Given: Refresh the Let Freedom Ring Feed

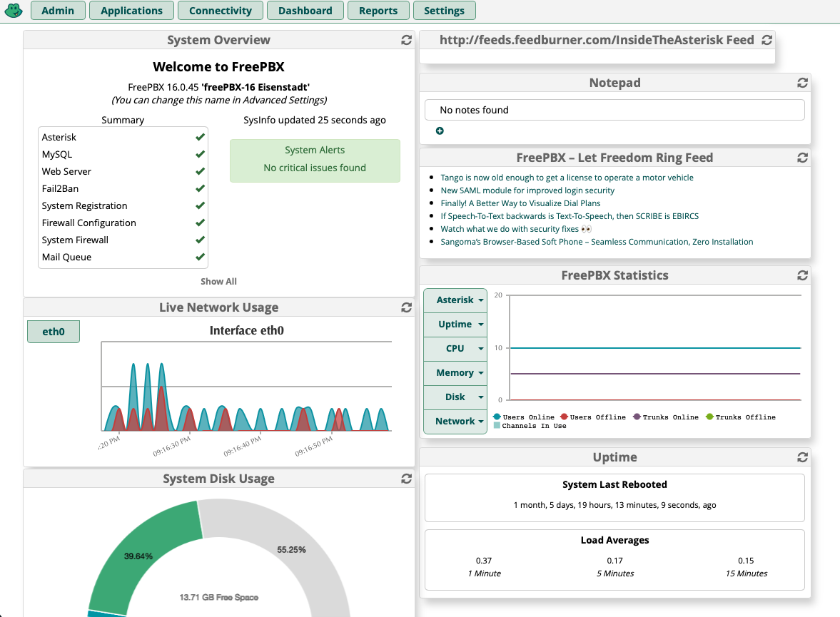Looking at the screenshot, I should 802,158.
